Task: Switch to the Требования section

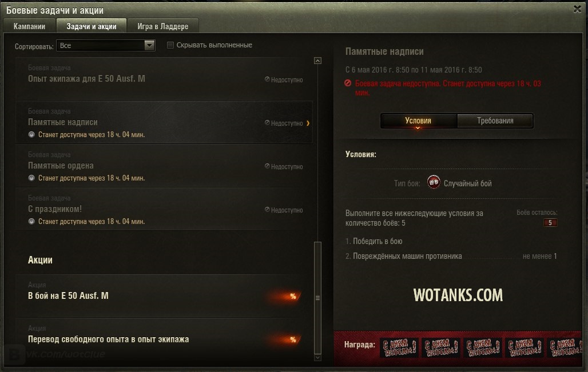Action: click(x=495, y=121)
